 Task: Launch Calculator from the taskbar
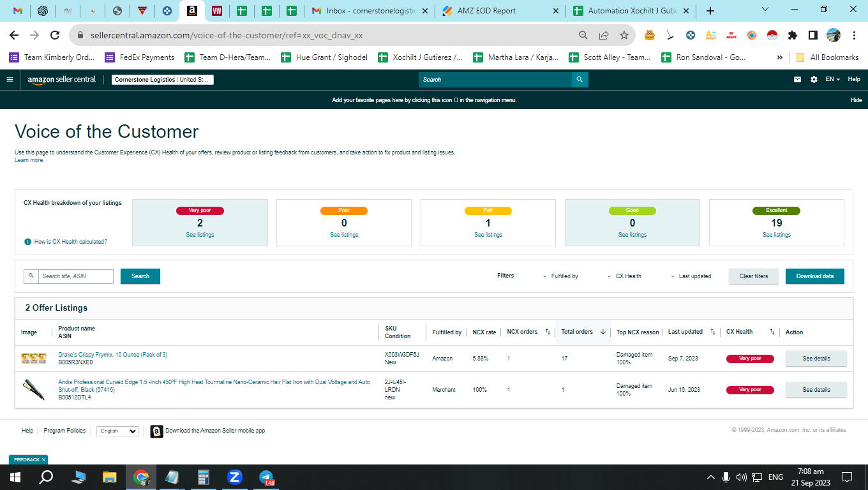point(204,477)
